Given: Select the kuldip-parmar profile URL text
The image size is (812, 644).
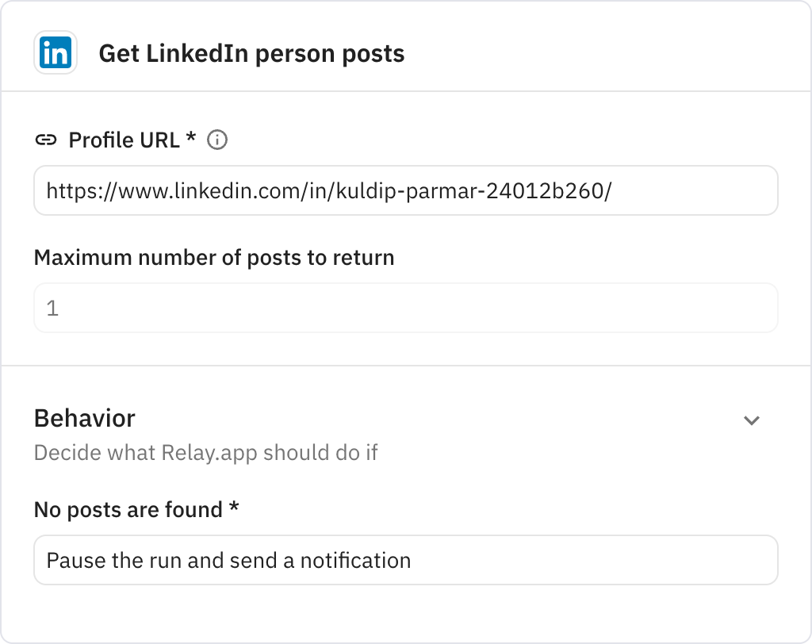Looking at the screenshot, I should pos(326,190).
